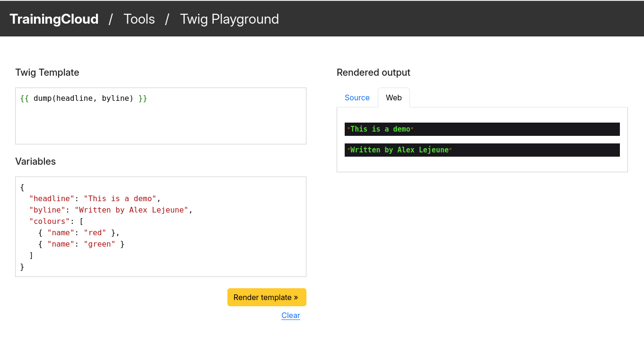Focus the Twig Template code editor

click(161, 116)
